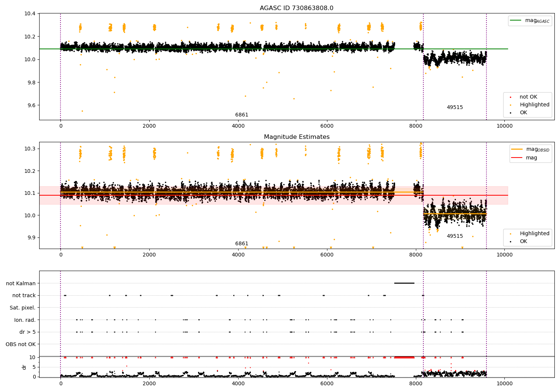The width and height of the screenshot is (560, 392).
Task: Select 'not OK' legend entry in top plot
Action: click(528, 97)
